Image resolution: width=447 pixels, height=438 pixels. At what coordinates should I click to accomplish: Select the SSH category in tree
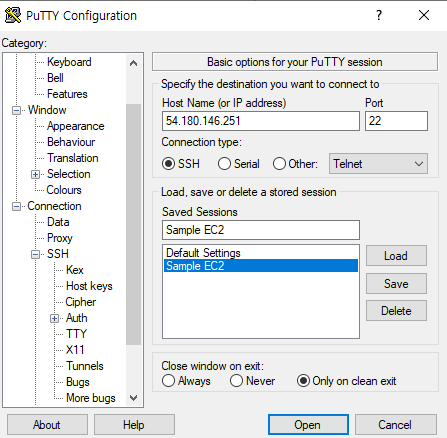coord(58,254)
